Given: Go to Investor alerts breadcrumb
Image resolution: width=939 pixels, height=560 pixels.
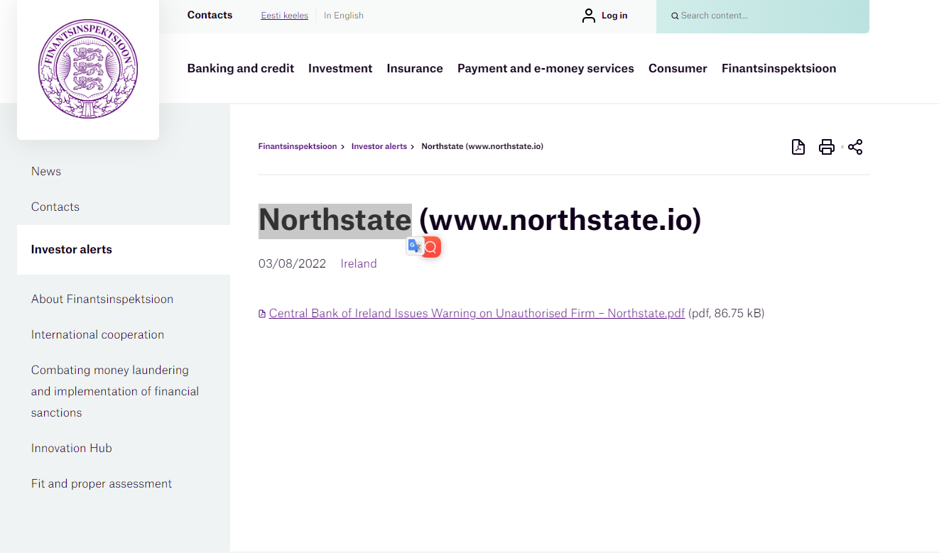Looking at the screenshot, I should (379, 146).
